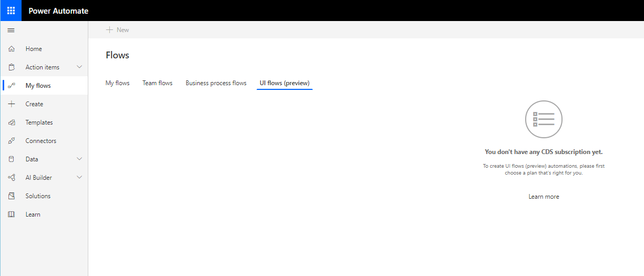Switch to the My flows tab
The image size is (644, 276).
[117, 83]
